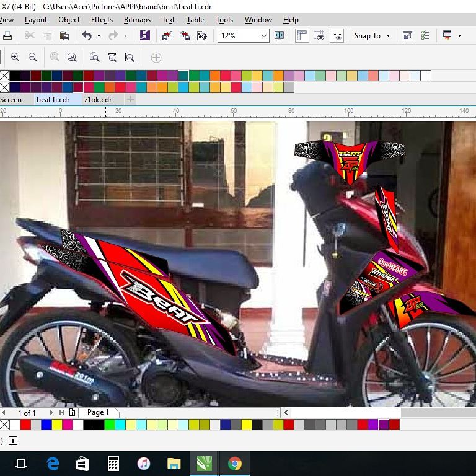Click the horizontal scrollbar left arrow
Image resolution: width=476 pixels, height=476 pixels.
tap(286, 412)
